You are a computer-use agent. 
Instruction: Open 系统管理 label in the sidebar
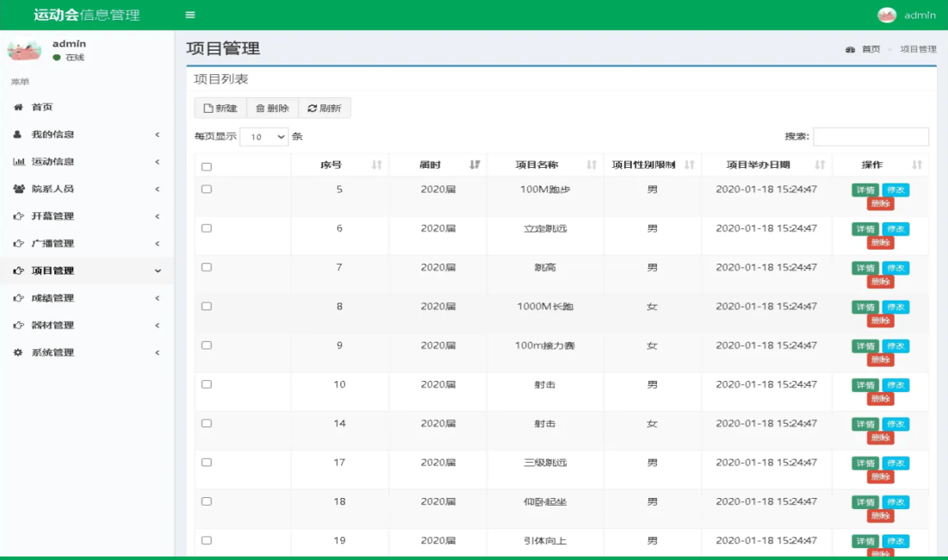click(53, 352)
